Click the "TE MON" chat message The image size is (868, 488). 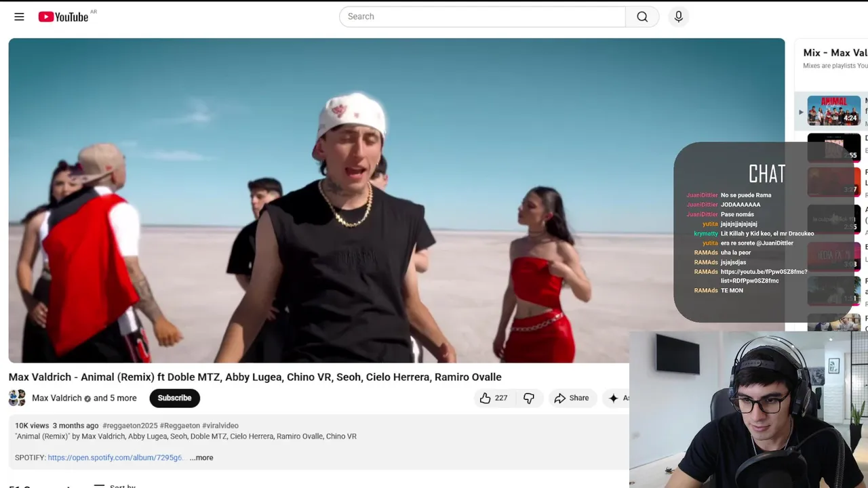pos(732,291)
